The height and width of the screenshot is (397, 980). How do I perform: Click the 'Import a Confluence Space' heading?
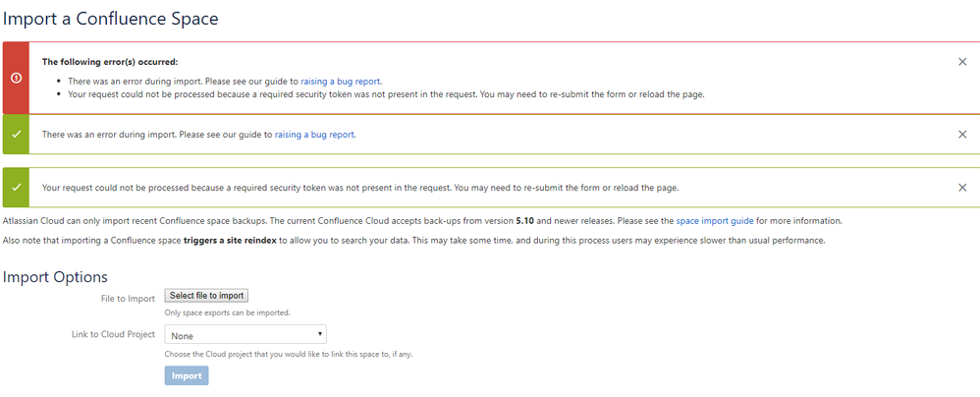111,18
